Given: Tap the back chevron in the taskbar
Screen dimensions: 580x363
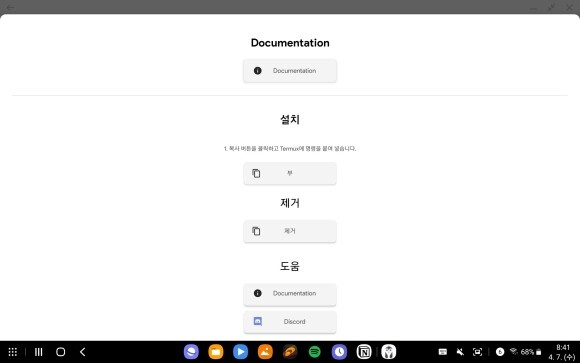Looking at the screenshot, I should (x=82, y=352).
